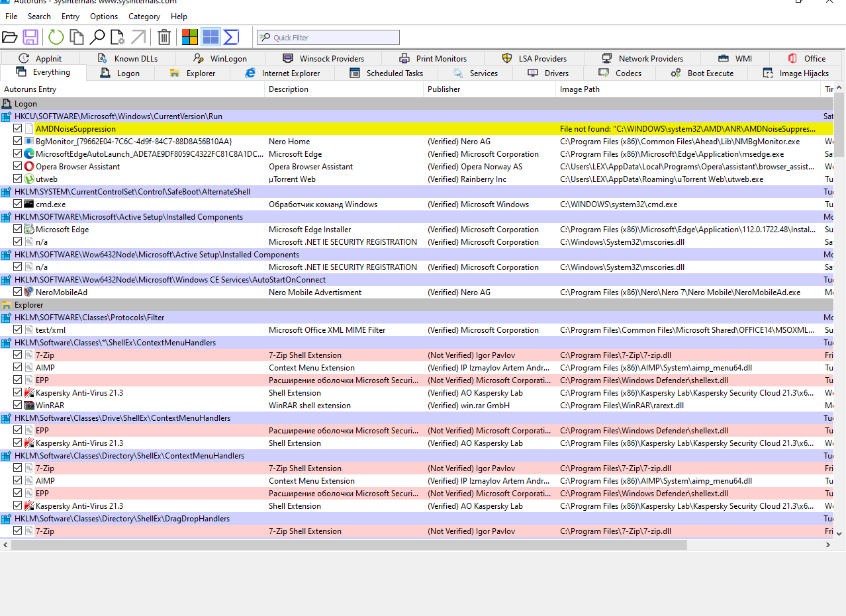Disable the WinRAR shell extension checkbox
Viewport: 846px width, 616px height.
[18, 406]
